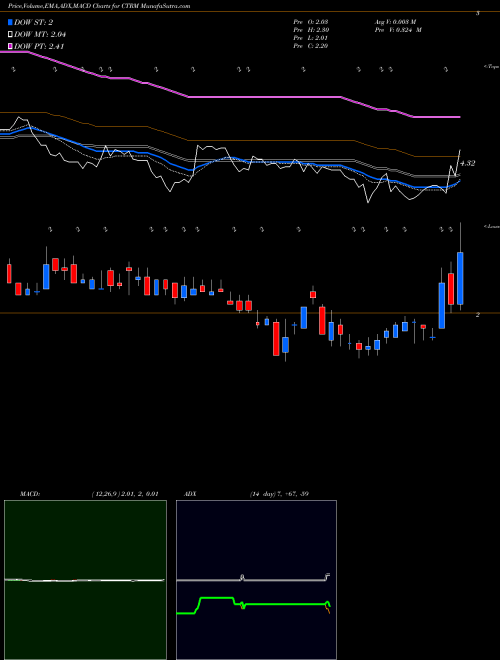Viewport: 500px width, 660px height.
Task: Click the ADX indicator title label
Action: click(191, 494)
